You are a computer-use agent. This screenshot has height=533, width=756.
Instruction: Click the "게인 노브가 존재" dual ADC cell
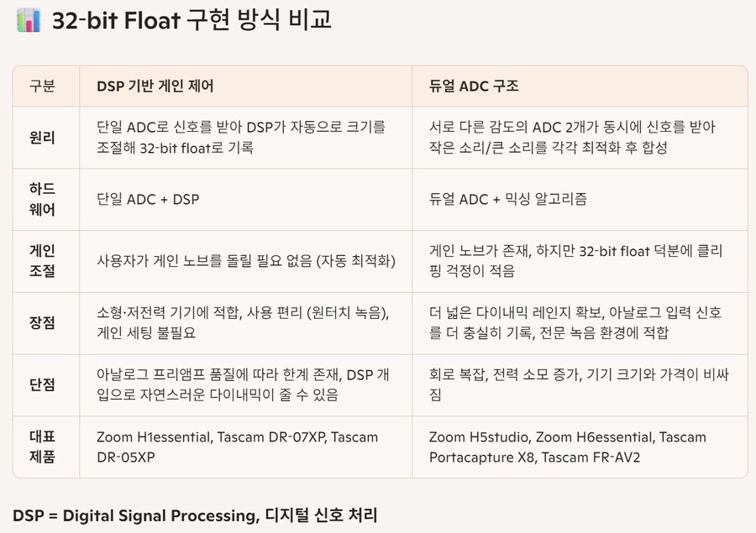coord(575,261)
